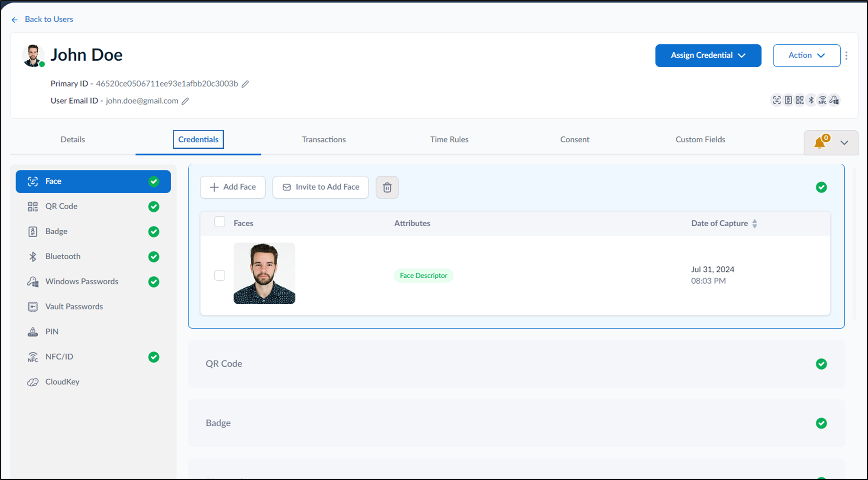
Task: Open the notification bell icon
Action: (x=820, y=142)
